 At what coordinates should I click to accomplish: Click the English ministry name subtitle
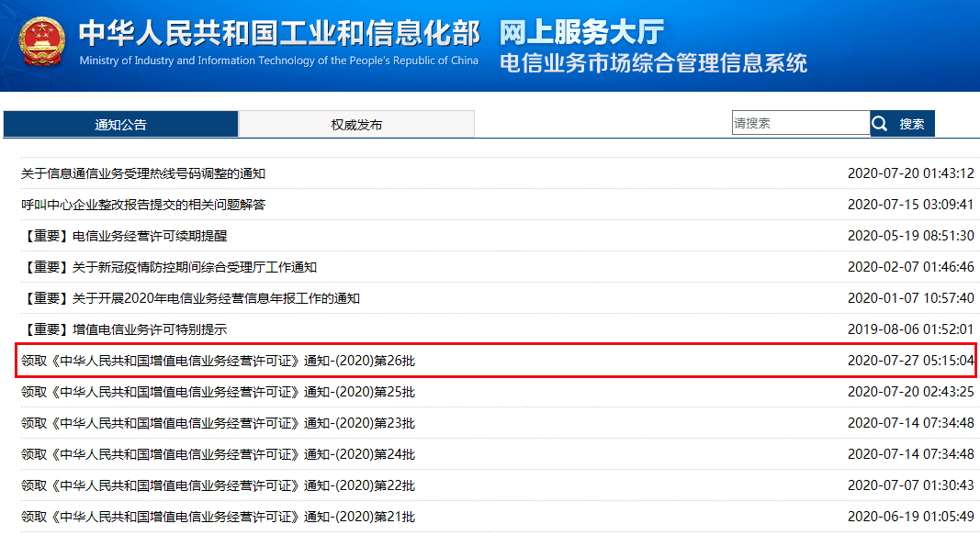pos(278,61)
